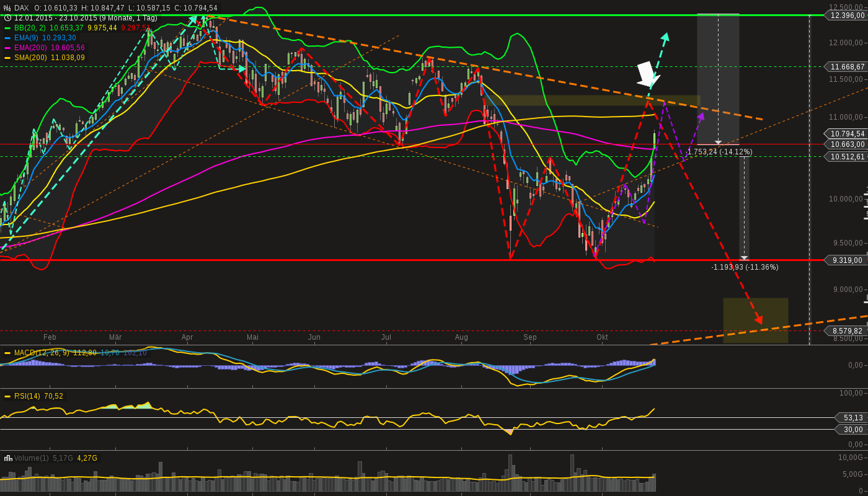Click the measurement label -1.753,24 (-14.12%)
Screen dimensions: 868x496
pyautogui.click(x=719, y=152)
